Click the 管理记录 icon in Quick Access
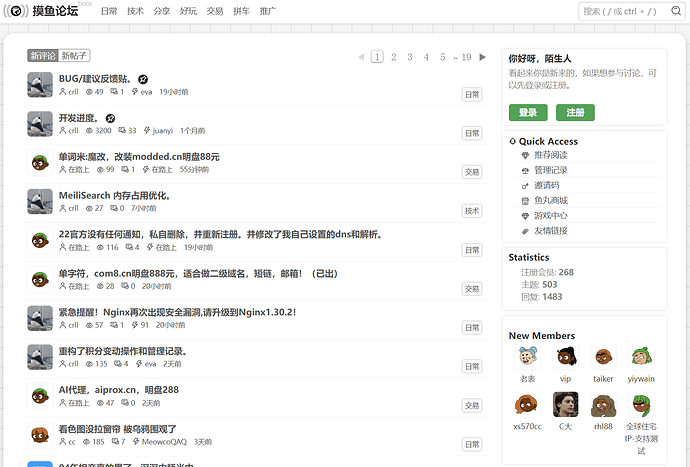This screenshot has height=467, width=690. 525,170
